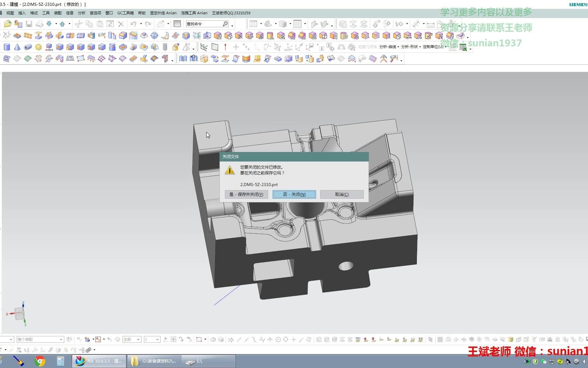The image size is (588, 368).
Task: Open the 首选项 menu
Action: tap(95, 13)
